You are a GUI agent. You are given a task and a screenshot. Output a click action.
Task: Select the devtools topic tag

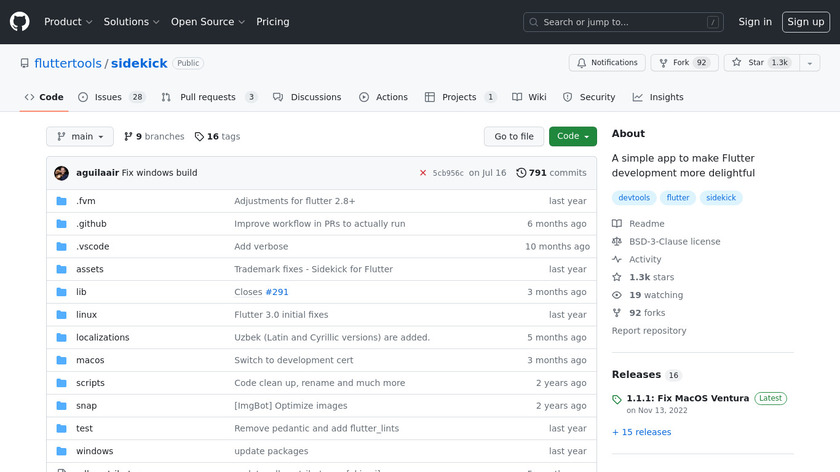[634, 198]
